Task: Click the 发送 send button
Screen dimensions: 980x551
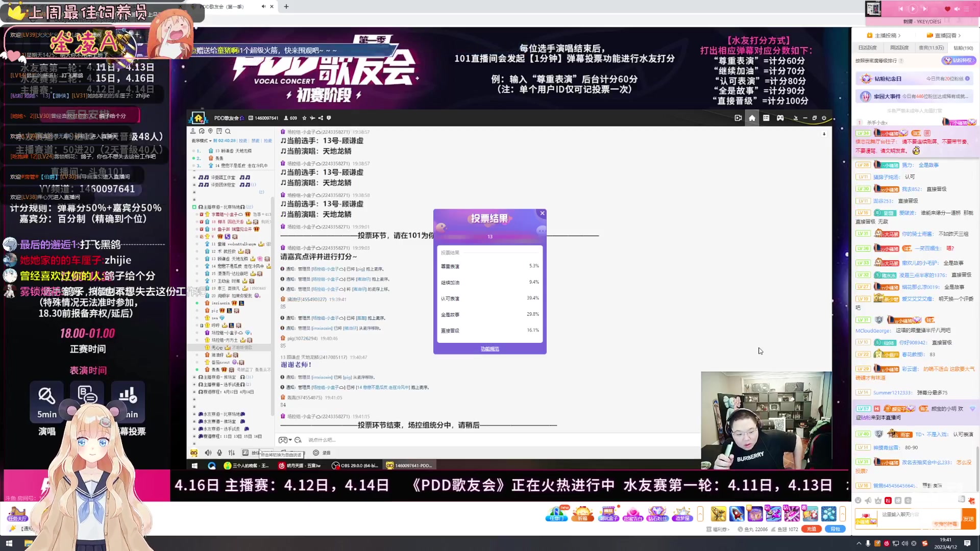Action: tap(968, 518)
